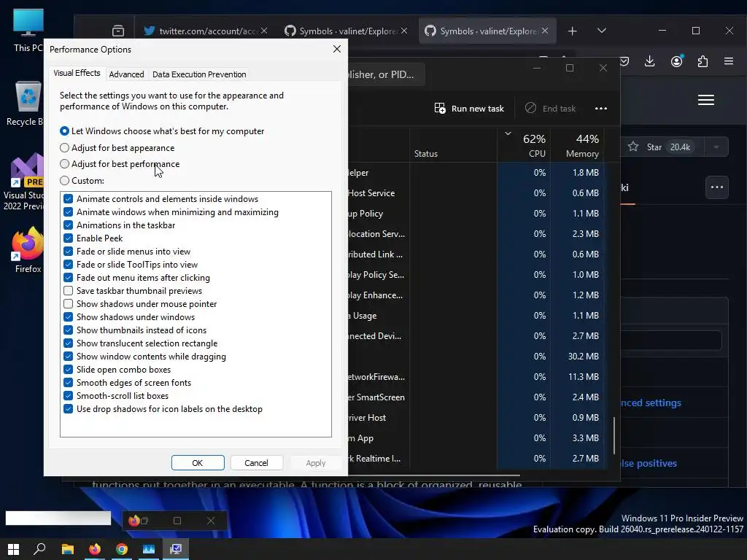Open Firefox account profile icon
This screenshot has height=560, width=747.
676,61
